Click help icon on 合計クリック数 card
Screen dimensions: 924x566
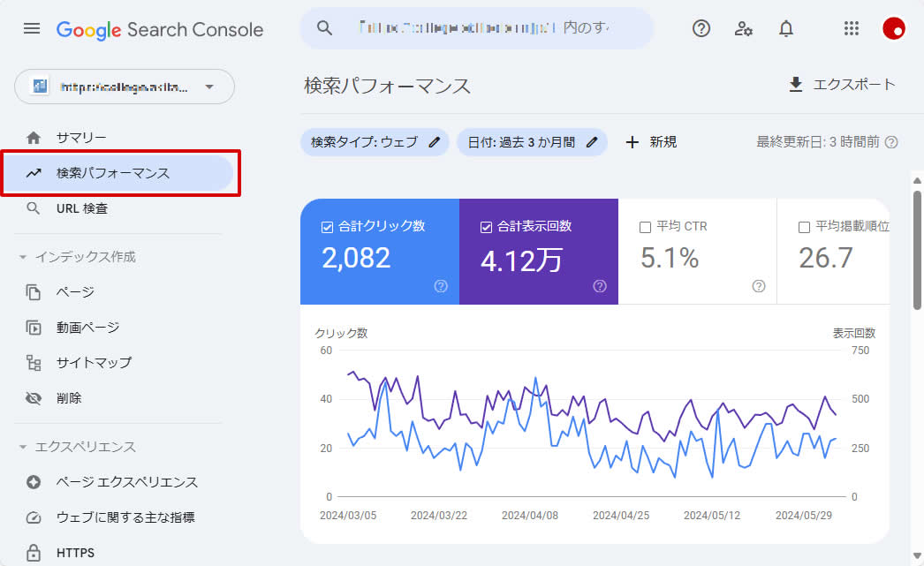pos(441,286)
